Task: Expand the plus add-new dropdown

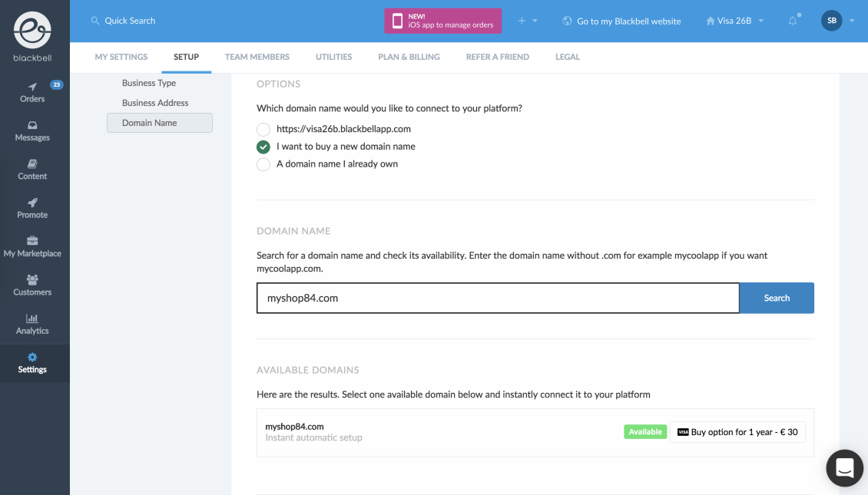Action: [x=527, y=21]
